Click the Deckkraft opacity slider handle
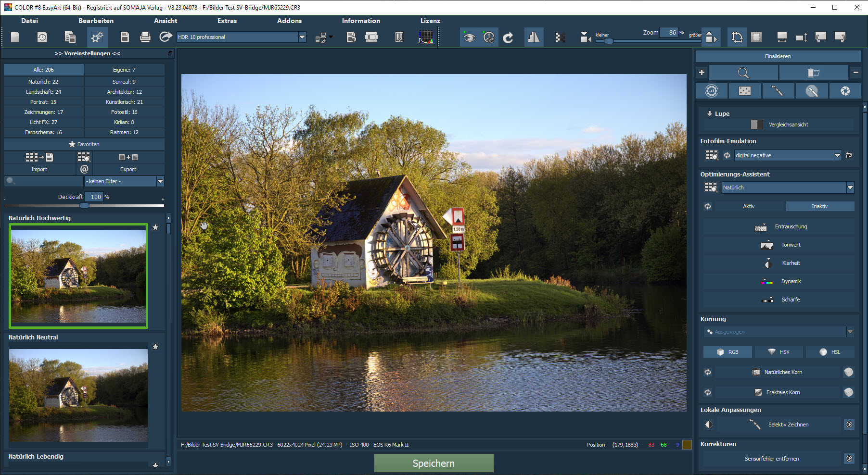 coord(84,205)
